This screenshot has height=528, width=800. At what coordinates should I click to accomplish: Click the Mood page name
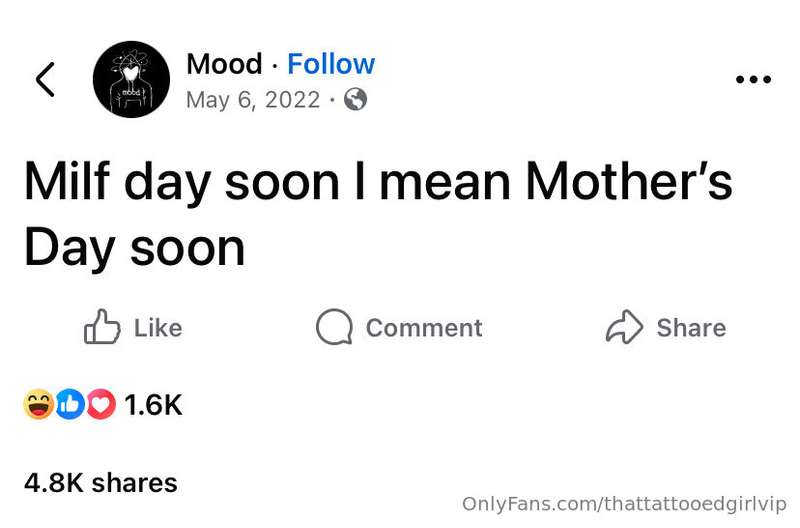[224, 64]
